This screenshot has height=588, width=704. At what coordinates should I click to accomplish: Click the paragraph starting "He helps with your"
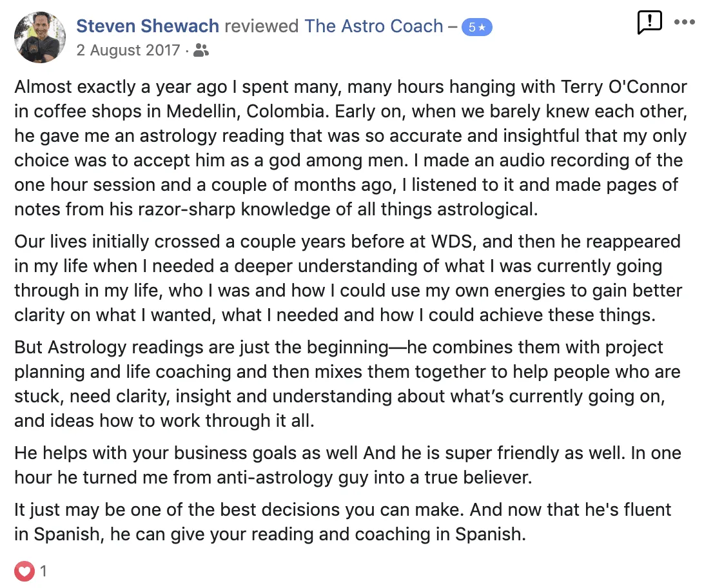[348, 464]
